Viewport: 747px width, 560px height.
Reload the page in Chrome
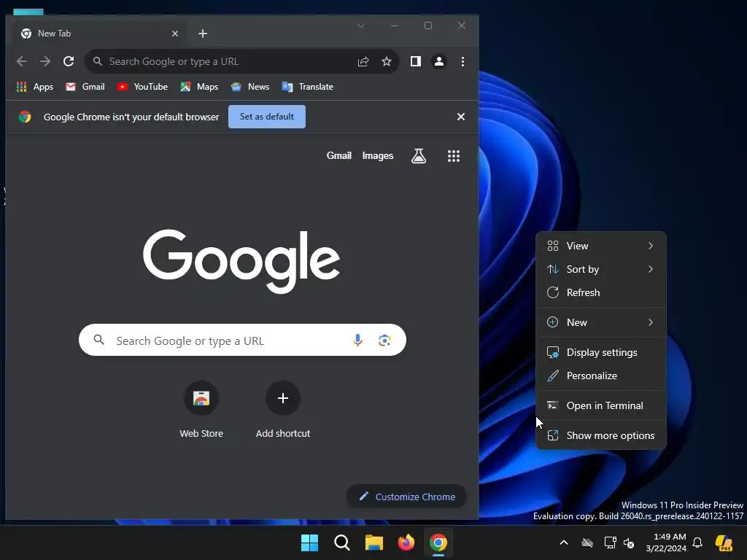pos(69,61)
